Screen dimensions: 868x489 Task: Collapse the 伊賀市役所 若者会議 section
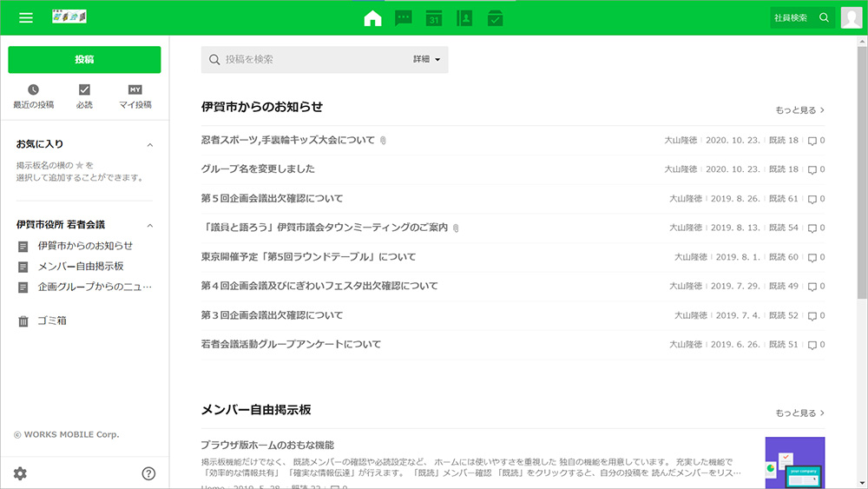(x=149, y=225)
